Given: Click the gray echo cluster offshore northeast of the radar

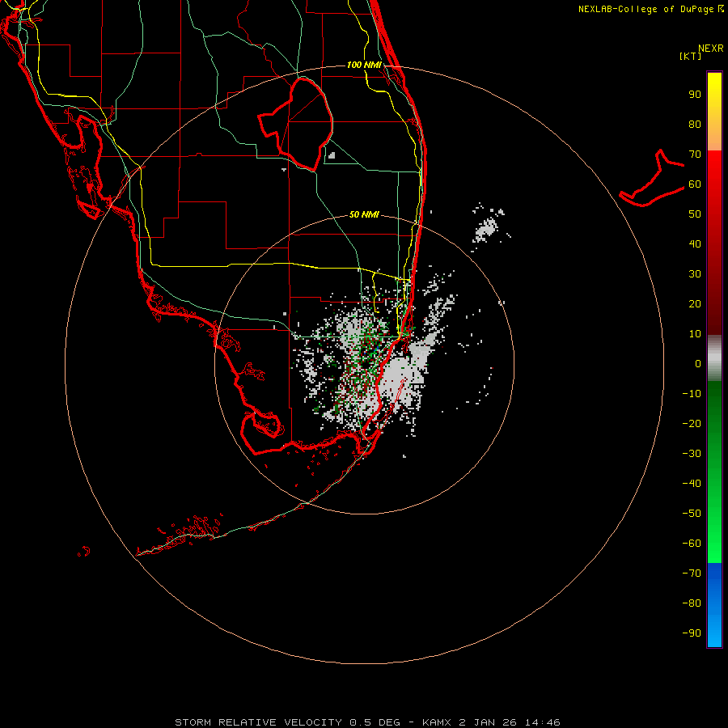Looking at the screenshot, I should point(488,226).
